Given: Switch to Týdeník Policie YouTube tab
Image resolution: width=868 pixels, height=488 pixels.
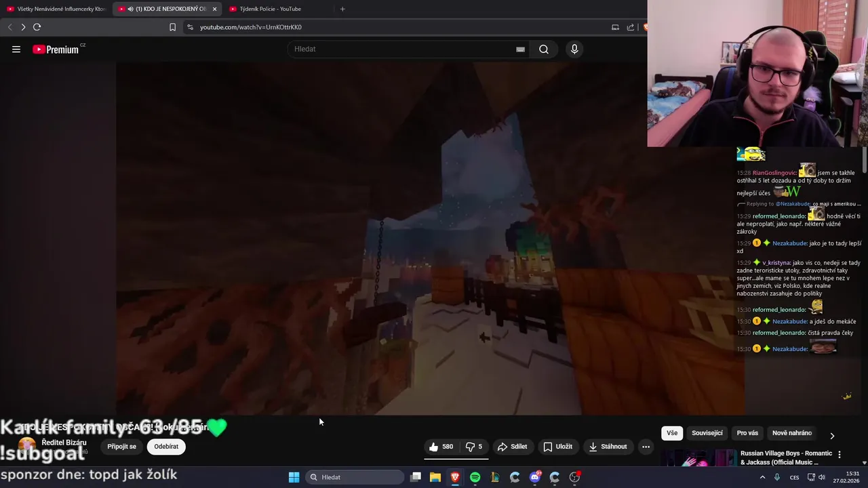Looking at the screenshot, I should pos(277,9).
